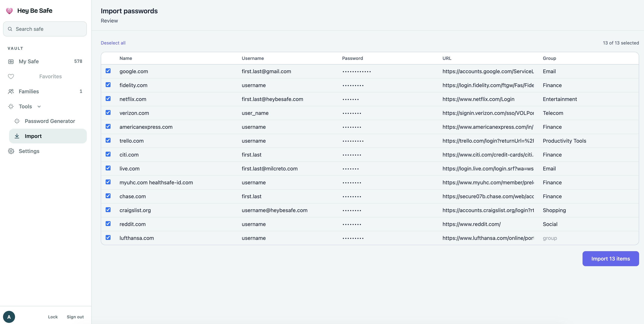The height and width of the screenshot is (324, 644).
Task: Click the user_name username cell
Action: (255, 113)
